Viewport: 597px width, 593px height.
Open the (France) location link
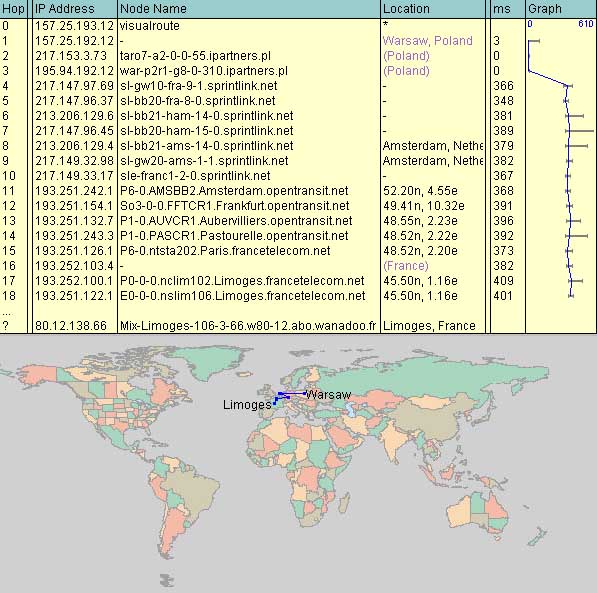tap(405, 266)
